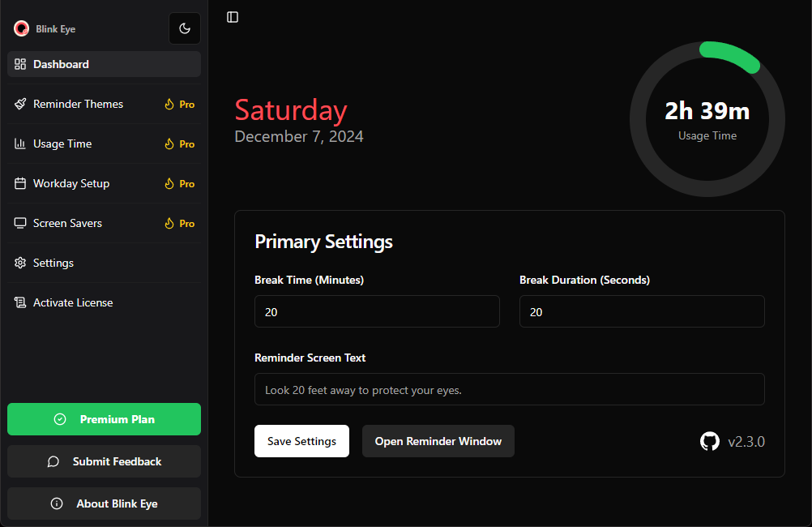Open the GitHub repository icon

click(x=709, y=442)
